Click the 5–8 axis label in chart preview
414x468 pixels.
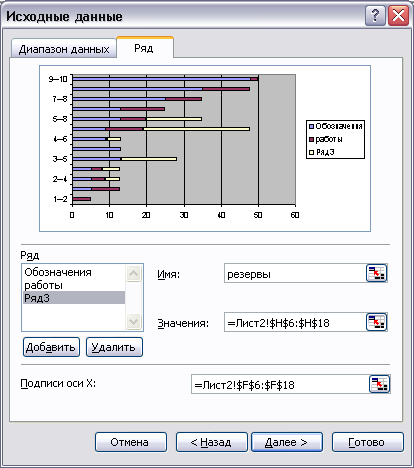60,119
